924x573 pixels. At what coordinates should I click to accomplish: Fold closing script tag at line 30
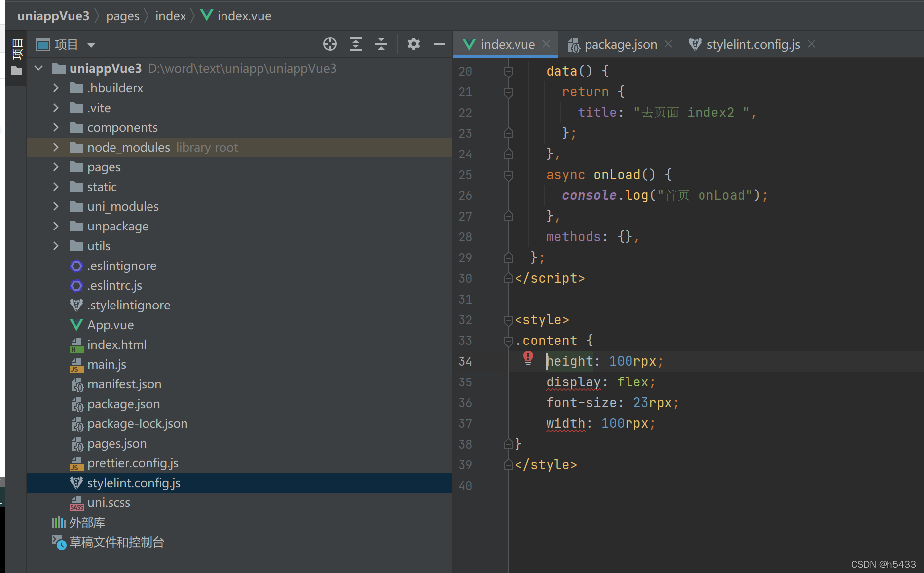(509, 279)
